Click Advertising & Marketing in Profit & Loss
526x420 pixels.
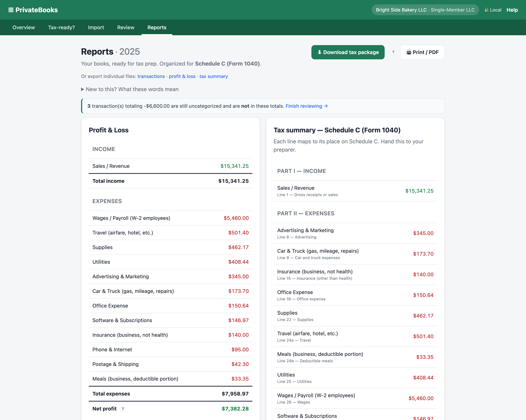(171, 277)
